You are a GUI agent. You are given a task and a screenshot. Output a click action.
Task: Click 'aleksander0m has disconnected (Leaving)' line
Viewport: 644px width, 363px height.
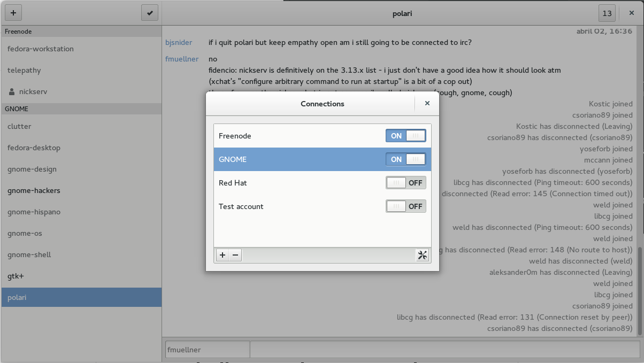tap(561, 272)
